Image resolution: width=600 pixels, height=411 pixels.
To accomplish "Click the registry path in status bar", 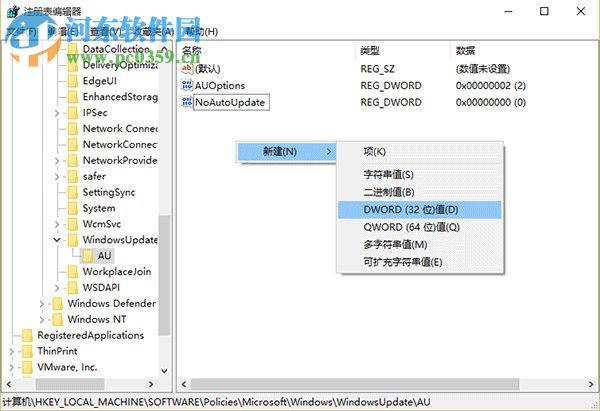I will 216,402.
